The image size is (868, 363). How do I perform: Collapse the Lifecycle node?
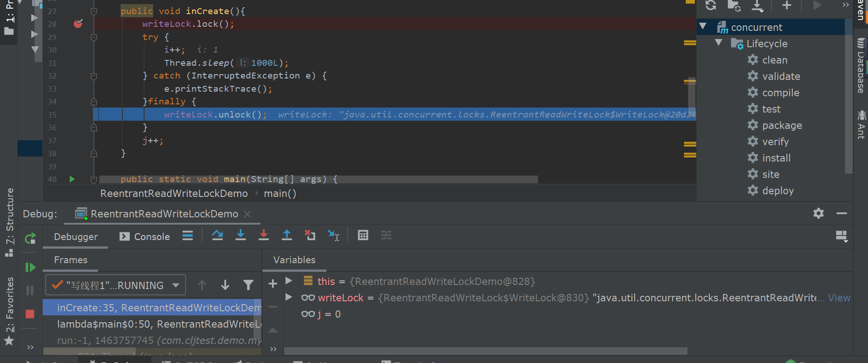[719, 43]
